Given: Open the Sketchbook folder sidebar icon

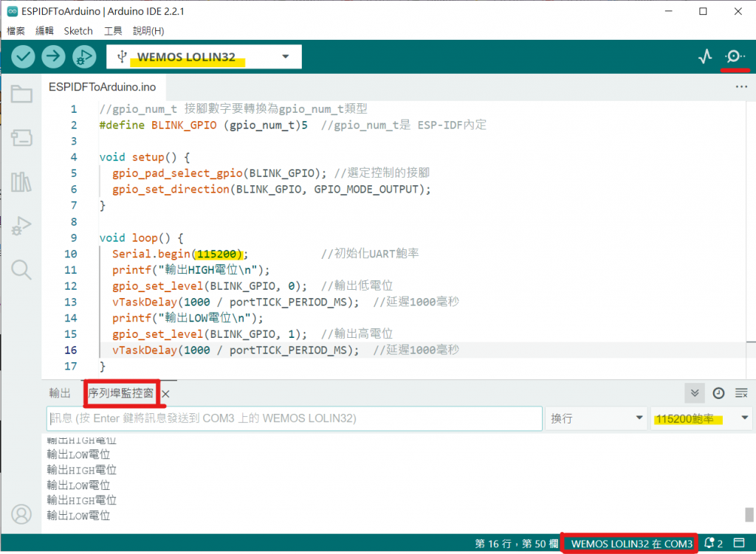Looking at the screenshot, I should pyautogui.click(x=21, y=94).
